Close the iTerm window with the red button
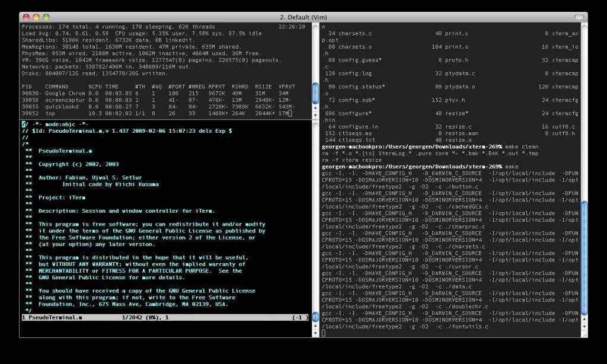Viewport: 607px width, 364px height. click(x=27, y=17)
